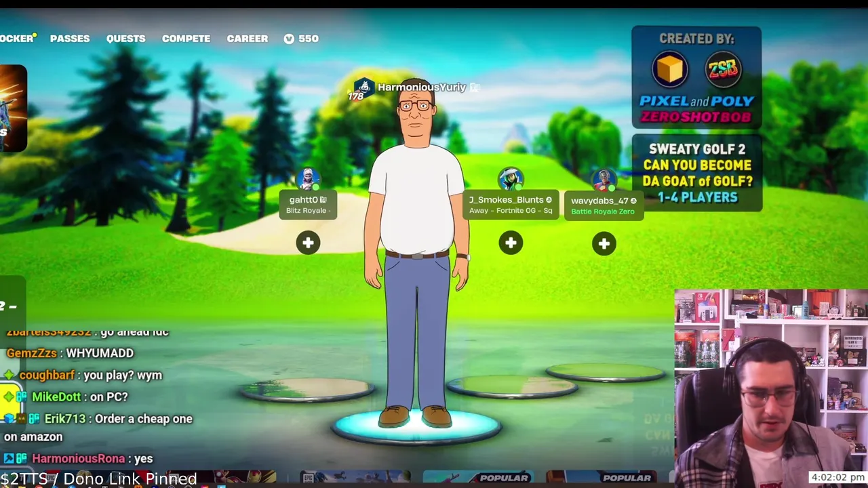
Task: Click the ZEROSHOTBOB creator name
Action: [696, 117]
